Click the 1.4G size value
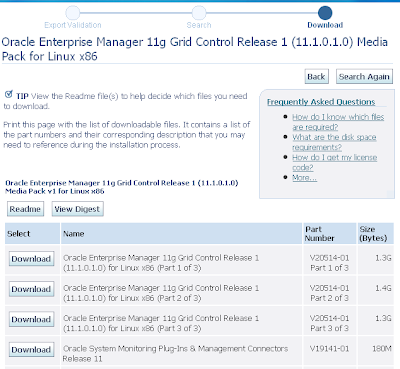Viewport: 400px width, 369px height. tap(383, 288)
